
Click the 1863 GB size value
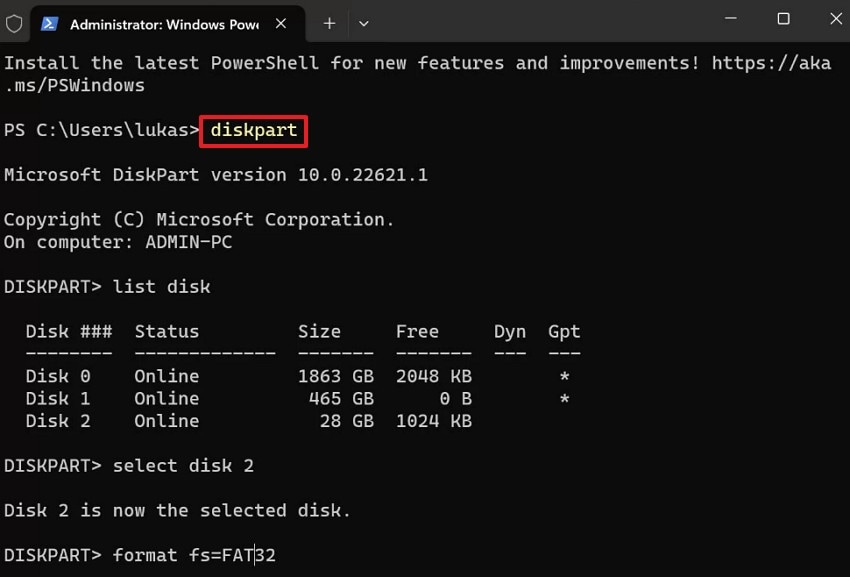tap(335, 376)
